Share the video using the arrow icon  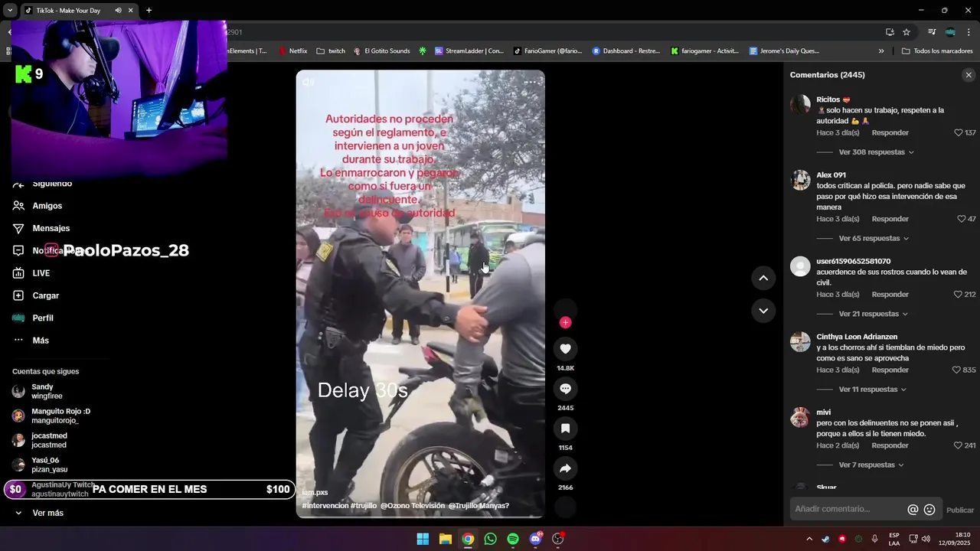(x=565, y=468)
